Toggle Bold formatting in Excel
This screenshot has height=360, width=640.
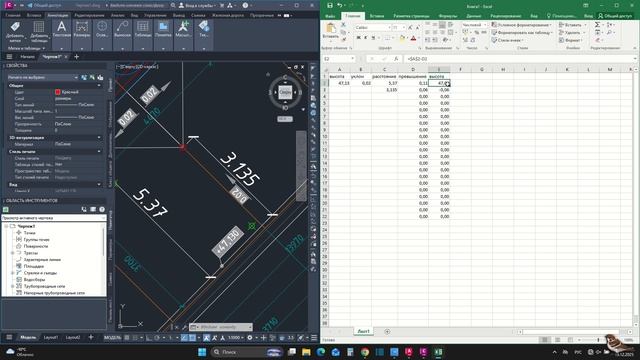(x=358, y=38)
